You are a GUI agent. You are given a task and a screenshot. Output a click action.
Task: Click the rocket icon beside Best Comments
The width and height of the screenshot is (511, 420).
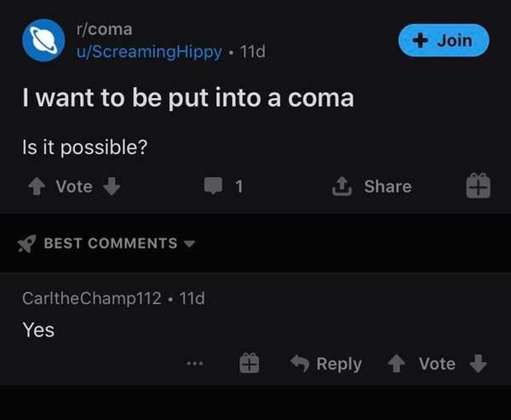click(x=26, y=244)
